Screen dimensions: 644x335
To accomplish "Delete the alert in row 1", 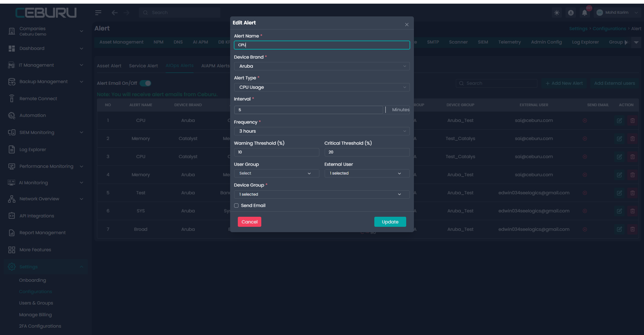I will (632, 121).
